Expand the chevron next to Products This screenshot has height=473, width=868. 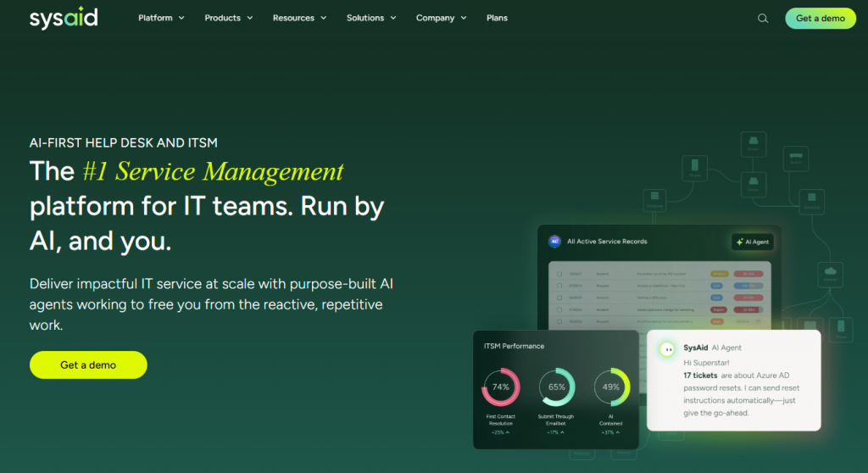tap(250, 19)
